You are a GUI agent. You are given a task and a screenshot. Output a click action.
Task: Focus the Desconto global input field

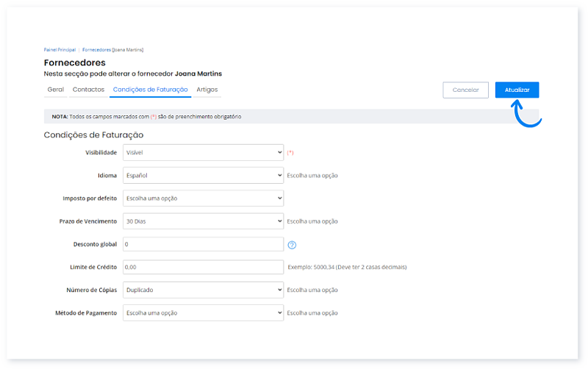click(x=203, y=244)
